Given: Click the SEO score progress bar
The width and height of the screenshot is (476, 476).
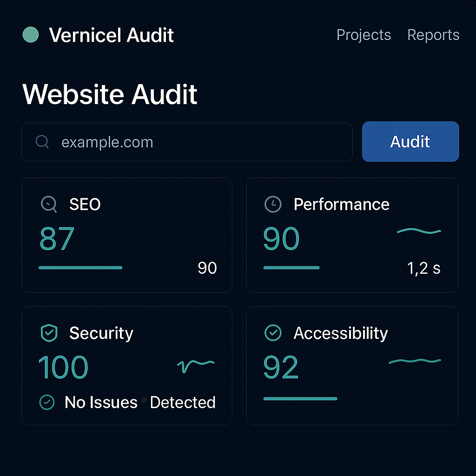Looking at the screenshot, I should (80, 268).
